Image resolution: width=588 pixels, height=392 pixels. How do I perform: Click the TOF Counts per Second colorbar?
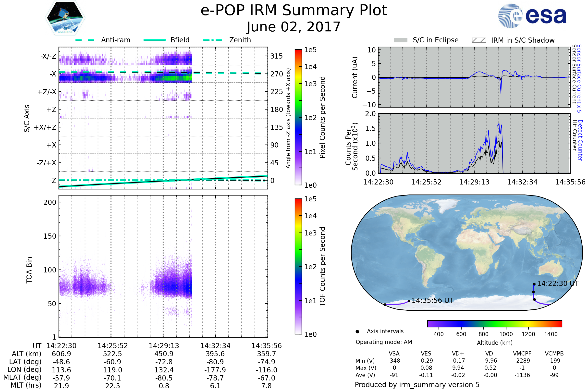298,266
